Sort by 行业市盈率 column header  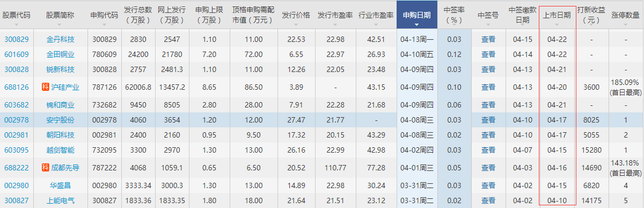click(x=376, y=15)
